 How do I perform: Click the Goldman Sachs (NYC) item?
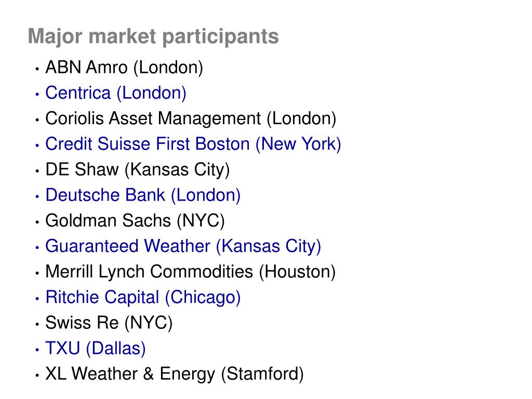coord(135,221)
